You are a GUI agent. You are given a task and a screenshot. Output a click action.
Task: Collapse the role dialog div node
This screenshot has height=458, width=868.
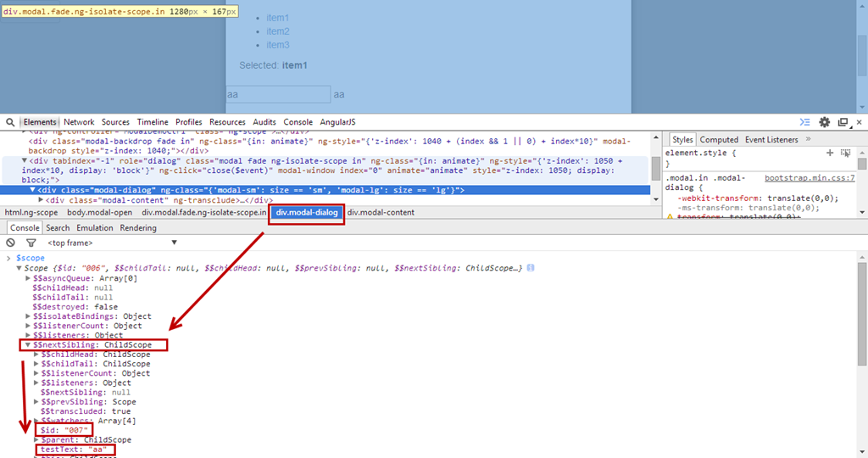[25, 160]
